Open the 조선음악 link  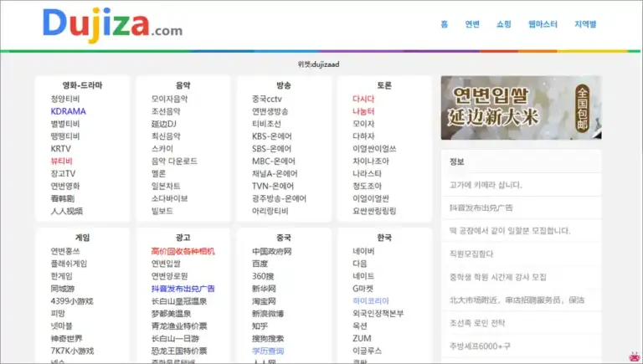click(166, 111)
